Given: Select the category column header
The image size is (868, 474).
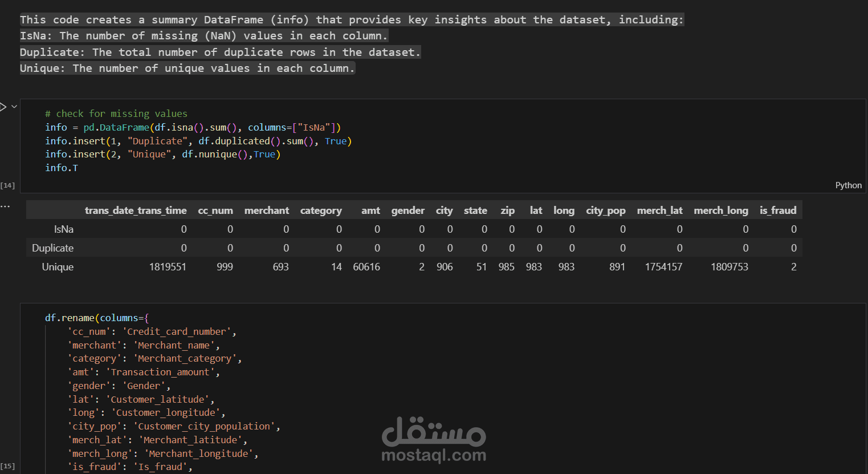Looking at the screenshot, I should (x=321, y=210).
